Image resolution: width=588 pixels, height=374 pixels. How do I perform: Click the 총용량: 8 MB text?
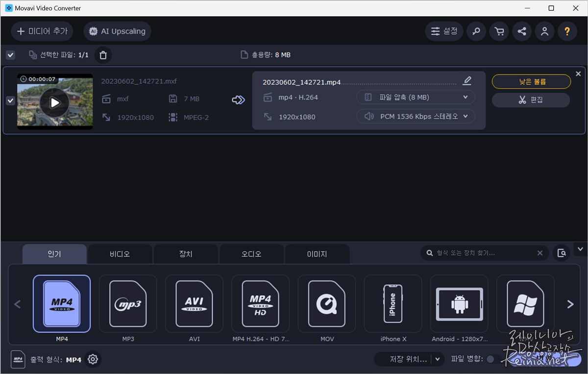[271, 55]
